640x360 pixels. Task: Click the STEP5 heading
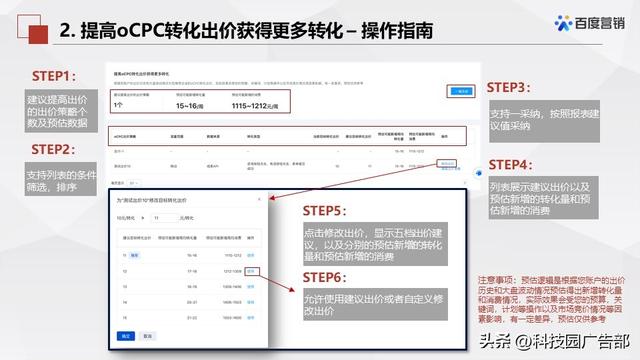tap(324, 211)
